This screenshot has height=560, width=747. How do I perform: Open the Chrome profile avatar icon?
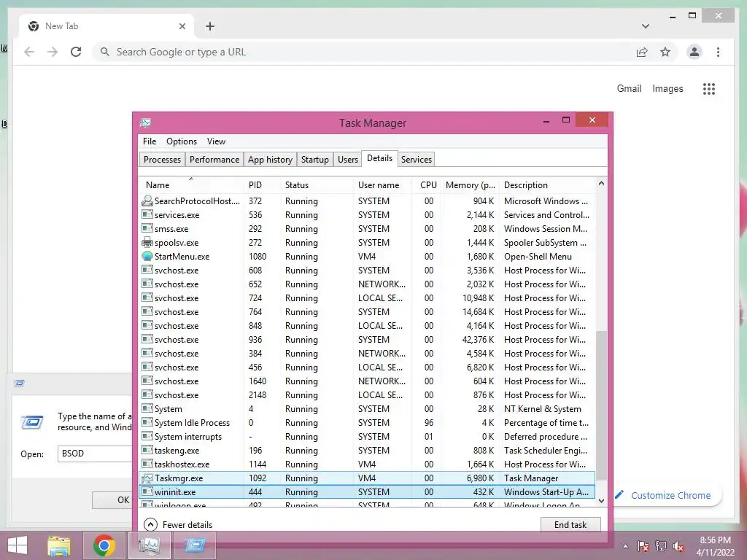pyautogui.click(x=694, y=52)
